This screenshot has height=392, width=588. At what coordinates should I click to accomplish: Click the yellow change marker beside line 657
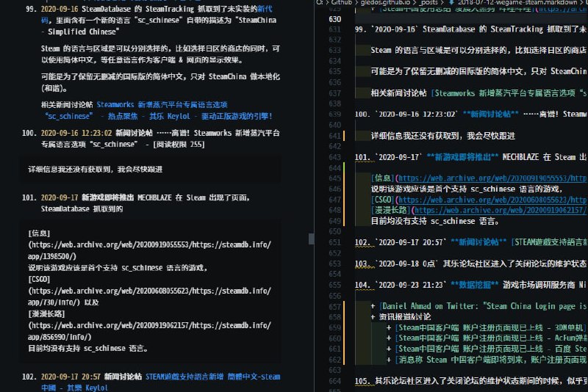(344, 305)
